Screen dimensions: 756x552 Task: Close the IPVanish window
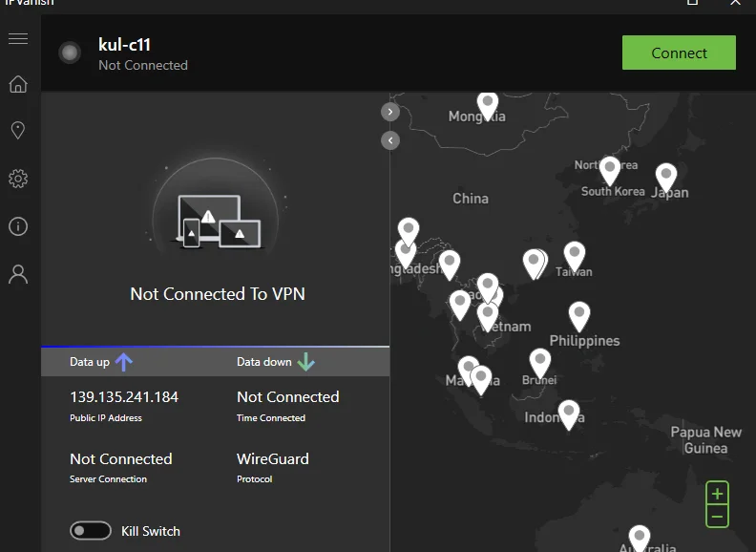coord(735,3)
